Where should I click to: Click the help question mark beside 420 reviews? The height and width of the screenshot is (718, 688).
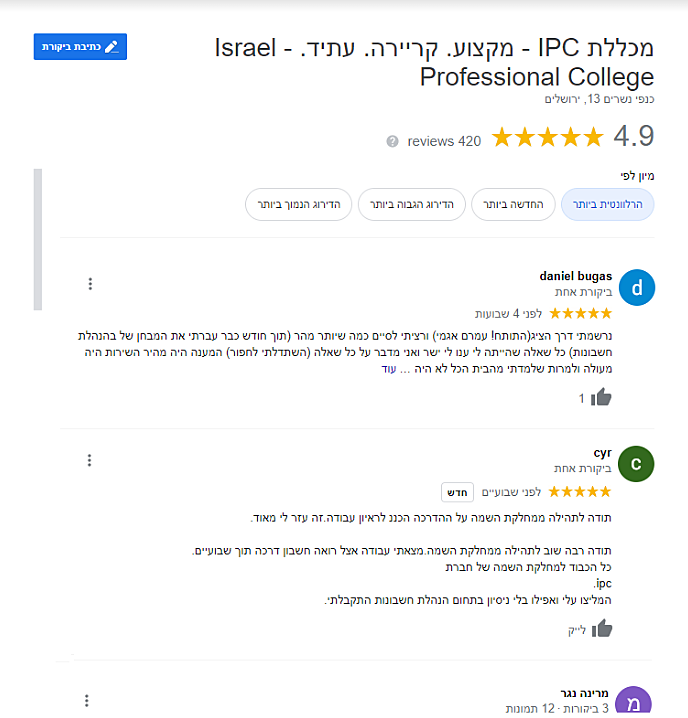pos(392,141)
